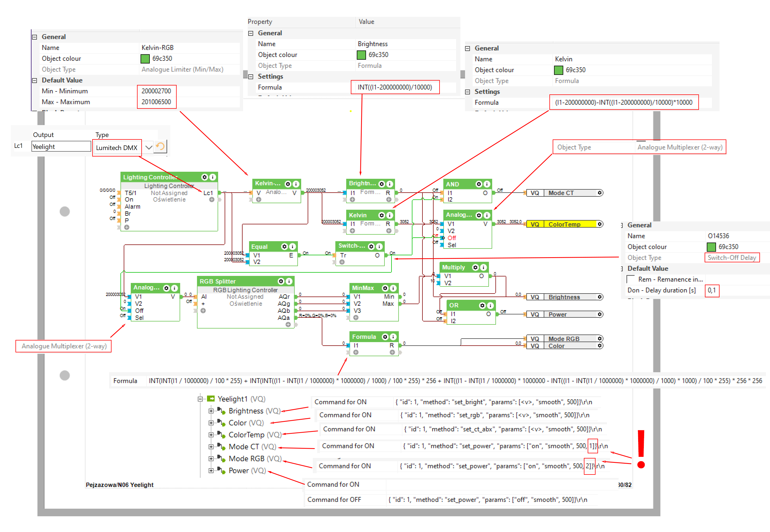Click the plus connector under the Equal block
Viewport: 770px width, 532px height.
[x=342, y=262]
